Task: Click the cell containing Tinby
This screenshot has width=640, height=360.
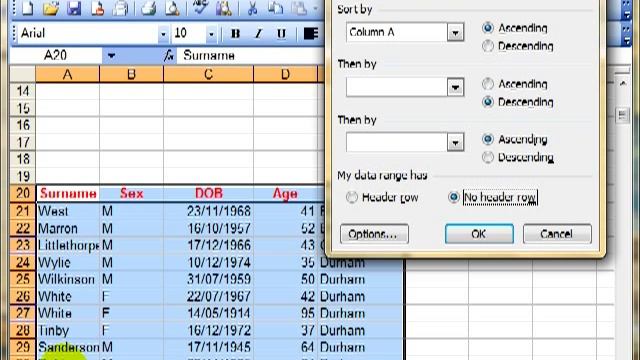Action: pyautogui.click(x=68, y=331)
